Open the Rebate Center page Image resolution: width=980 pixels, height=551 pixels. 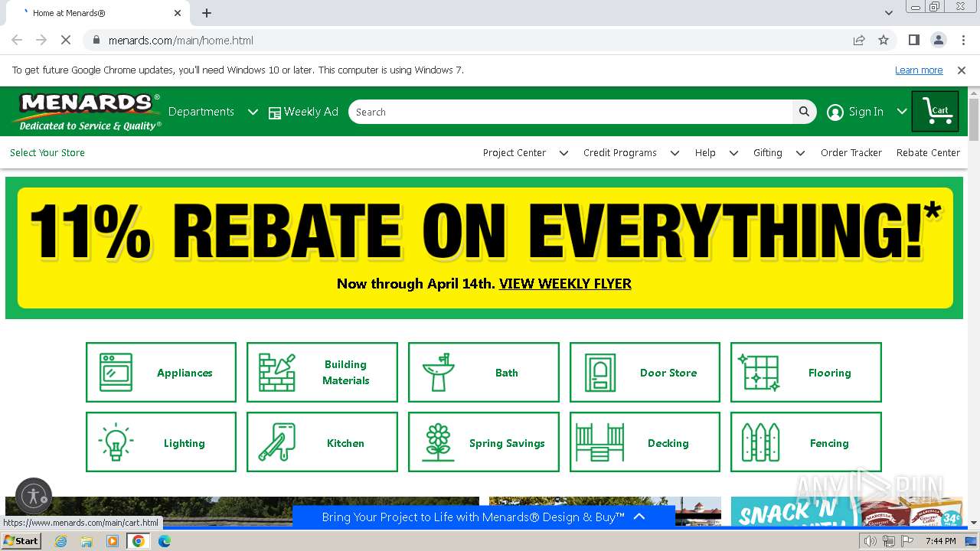[x=928, y=153]
